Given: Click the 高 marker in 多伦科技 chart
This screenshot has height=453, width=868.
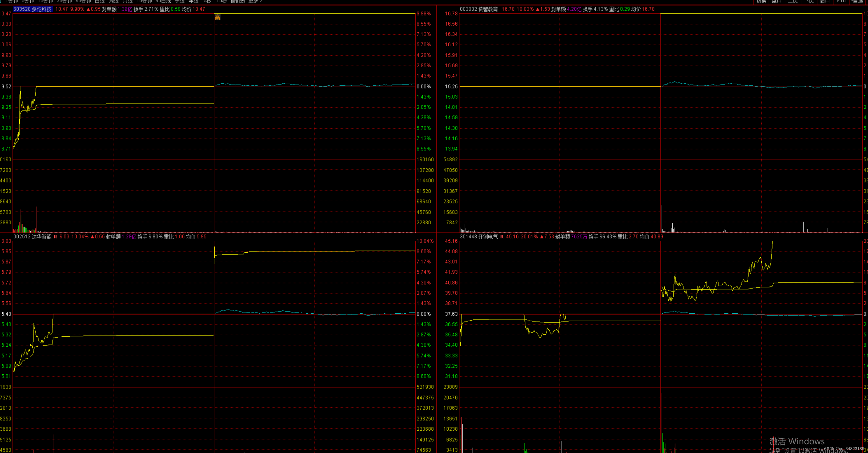Looking at the screenshot, I should tap(217, 17).
